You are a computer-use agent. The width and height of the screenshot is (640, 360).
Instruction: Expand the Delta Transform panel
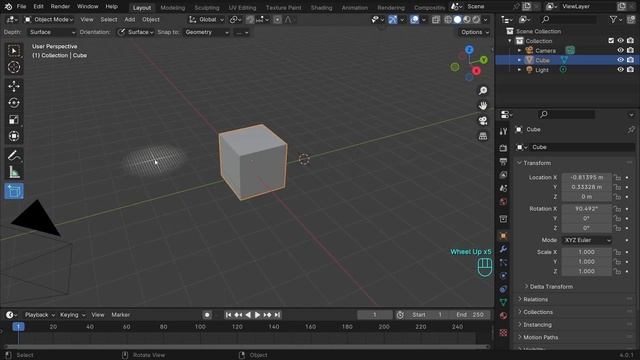pyautogui.click(x=551, y=287)
